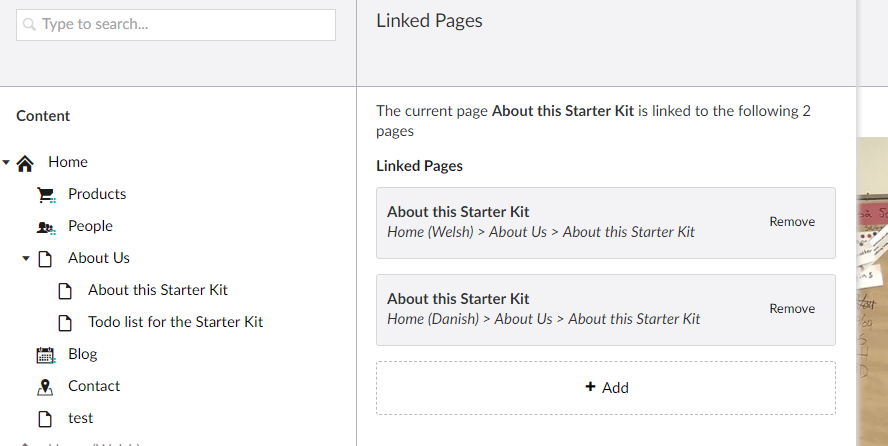Collapse the About Us tree node
888x446 pixels.
[26, 258]
